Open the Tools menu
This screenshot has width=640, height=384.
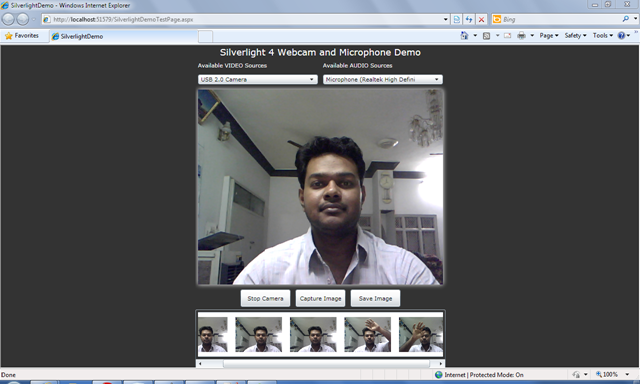pos(603,36)
